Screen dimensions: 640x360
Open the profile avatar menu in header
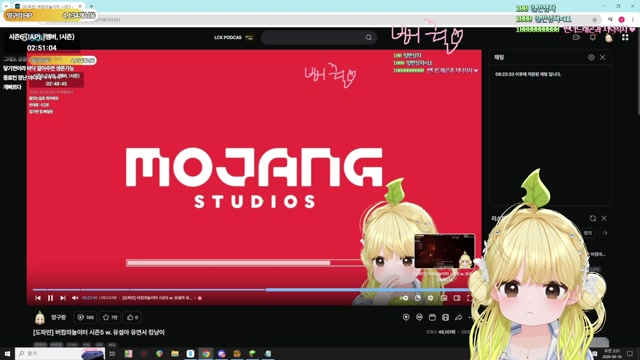(x=609, y=38)
